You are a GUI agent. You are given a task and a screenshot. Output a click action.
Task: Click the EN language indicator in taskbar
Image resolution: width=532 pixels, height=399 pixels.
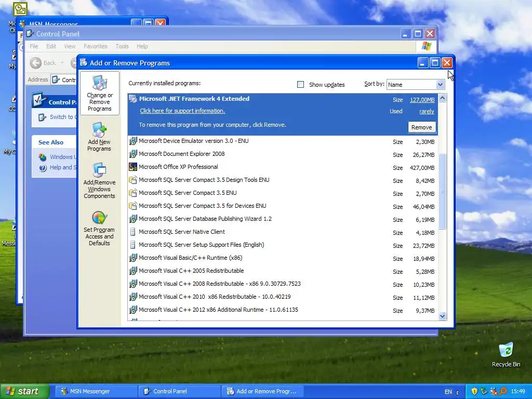[x=448, y=392]
